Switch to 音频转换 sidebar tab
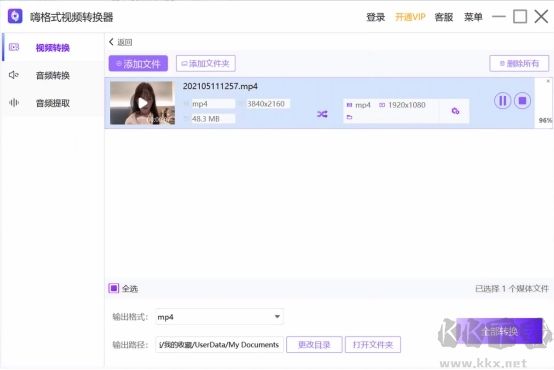This screenshot has height=370, width=554. click(52, 75)
